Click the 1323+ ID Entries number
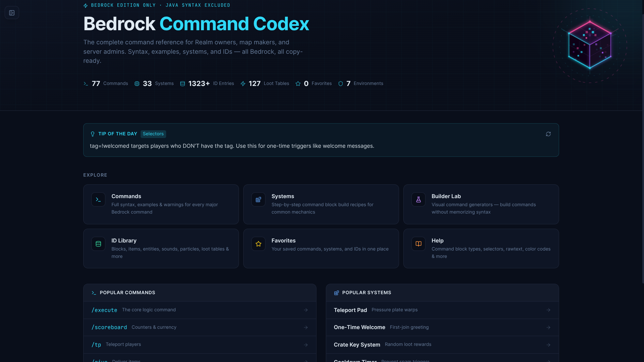This screenshot has height=362, width=644. point(199,84)
